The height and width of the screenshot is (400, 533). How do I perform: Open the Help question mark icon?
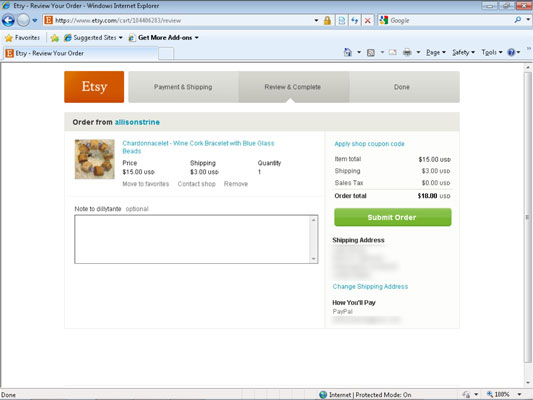click(x=511, y=52)
